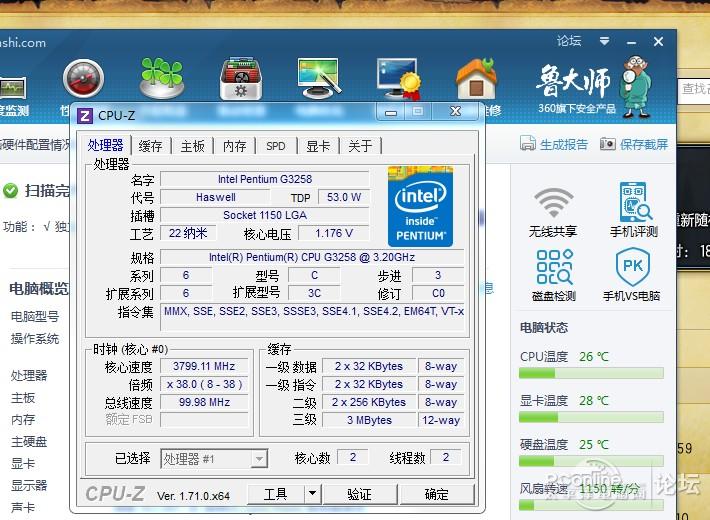This screenshot has height=520, width=710.
Task: Click the 工艺 value 22 纳米
Action: click(x=188, y=233)
